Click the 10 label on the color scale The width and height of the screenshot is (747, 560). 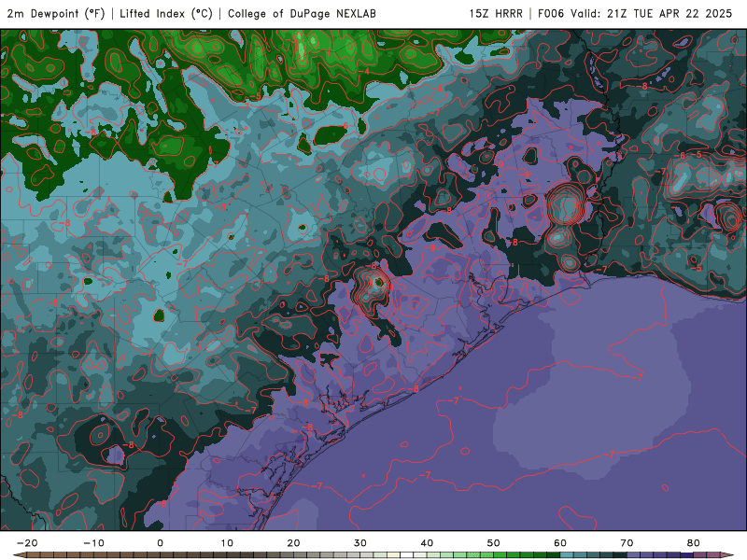(227, 543)
